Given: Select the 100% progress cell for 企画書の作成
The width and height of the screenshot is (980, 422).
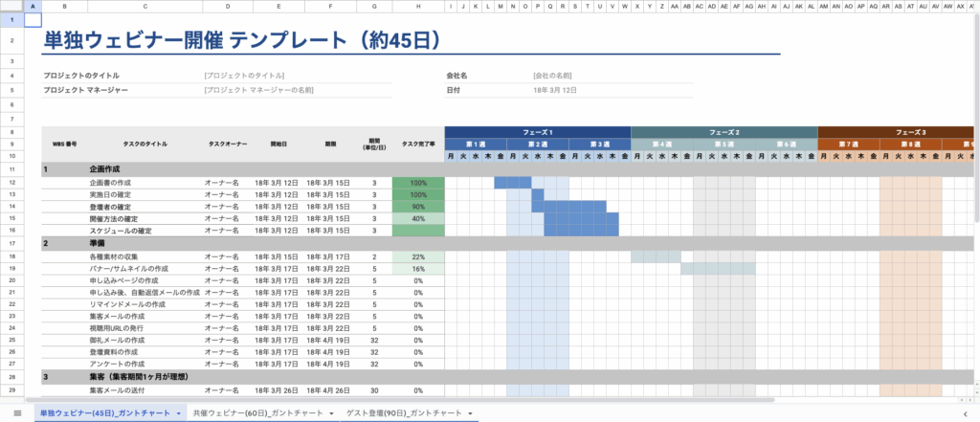Looking at the screenshot, I should 418,182.
